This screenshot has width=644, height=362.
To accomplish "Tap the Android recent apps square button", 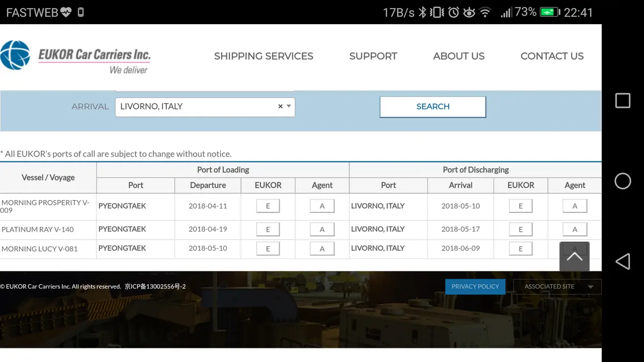I will pyautogui.click(x=623, y=100).
